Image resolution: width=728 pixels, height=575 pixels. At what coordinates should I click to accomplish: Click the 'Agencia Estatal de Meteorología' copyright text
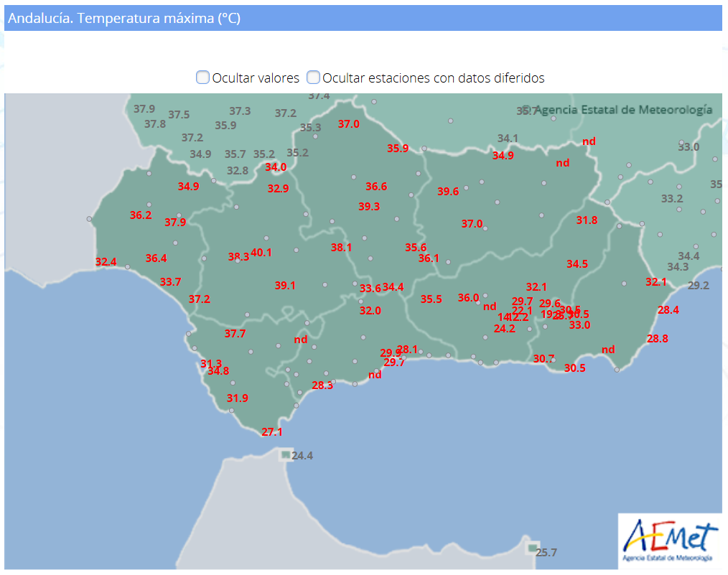(x=617, y=110)
